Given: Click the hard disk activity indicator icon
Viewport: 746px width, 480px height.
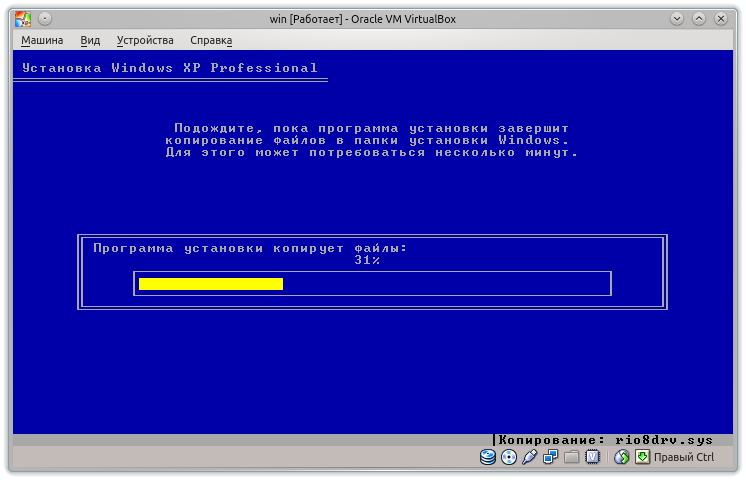Looking at the screenshot, I should 488,457.
